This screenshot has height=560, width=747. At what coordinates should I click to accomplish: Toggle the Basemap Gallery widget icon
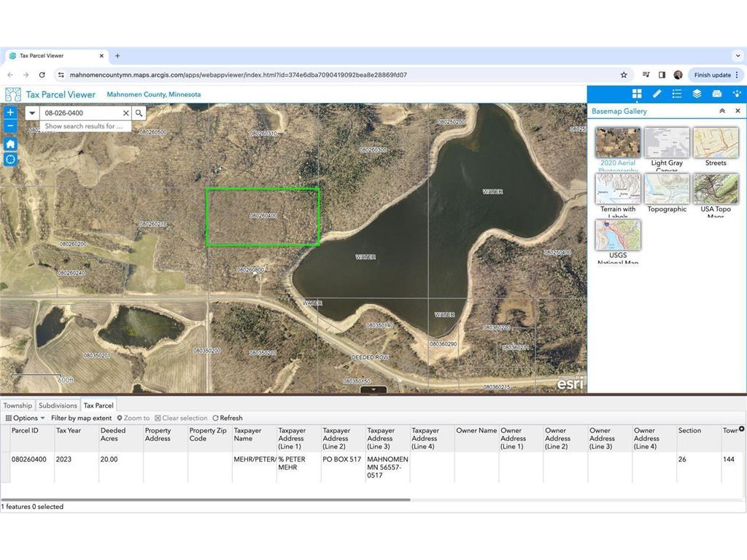point(637,94)
